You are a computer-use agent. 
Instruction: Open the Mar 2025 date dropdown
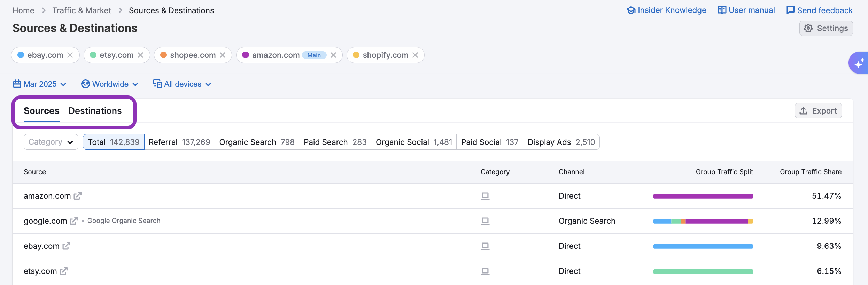click(x=40, y=84)
